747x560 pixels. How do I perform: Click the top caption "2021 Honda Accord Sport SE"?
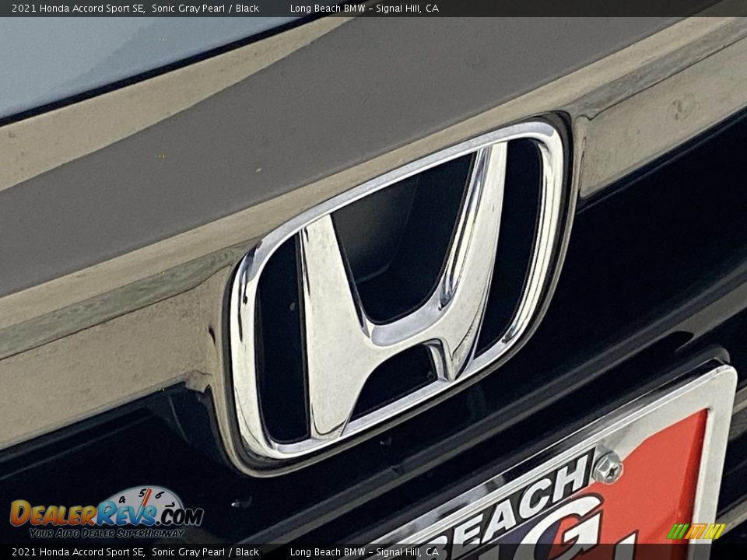click(78, 8)
